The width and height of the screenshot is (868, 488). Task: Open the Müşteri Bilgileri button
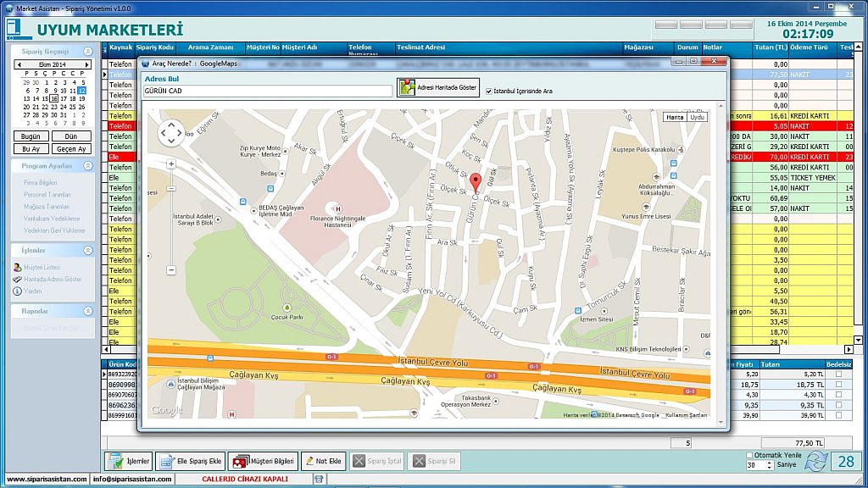[x=263, y=461]
